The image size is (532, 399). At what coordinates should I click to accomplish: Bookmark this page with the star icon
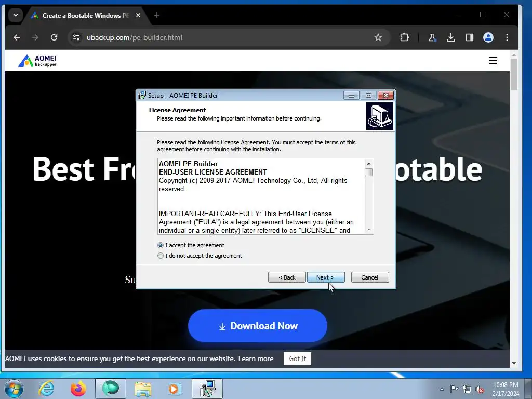click(x=378, y=37)
